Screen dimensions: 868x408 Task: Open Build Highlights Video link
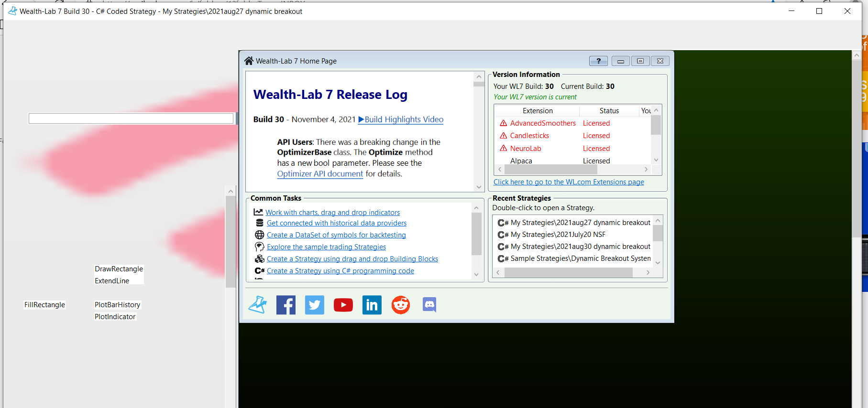pyautogui.click(x=401, y=119)
